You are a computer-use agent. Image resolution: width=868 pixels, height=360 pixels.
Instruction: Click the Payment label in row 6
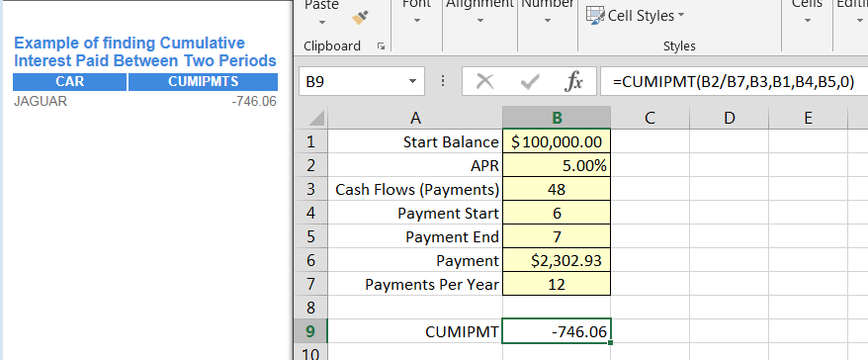(x=416, y=260)
